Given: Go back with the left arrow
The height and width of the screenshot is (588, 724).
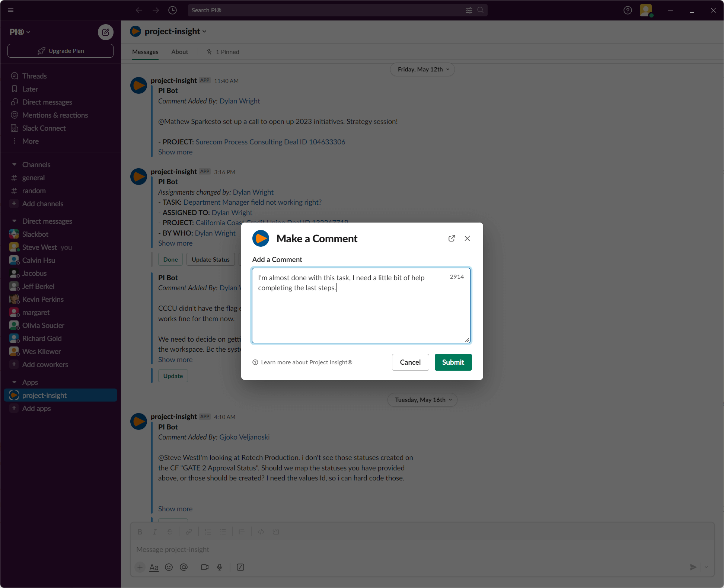Looking at the screenshot, I should coord(139,10).
